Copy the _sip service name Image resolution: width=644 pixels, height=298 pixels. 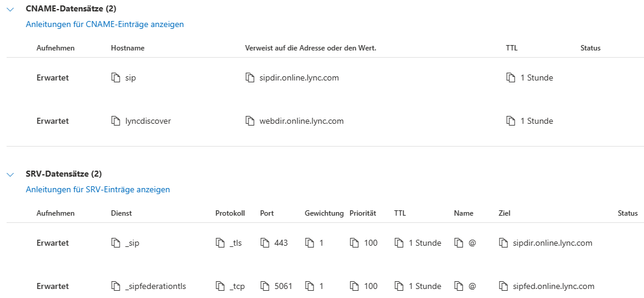[x=116, y=243]
